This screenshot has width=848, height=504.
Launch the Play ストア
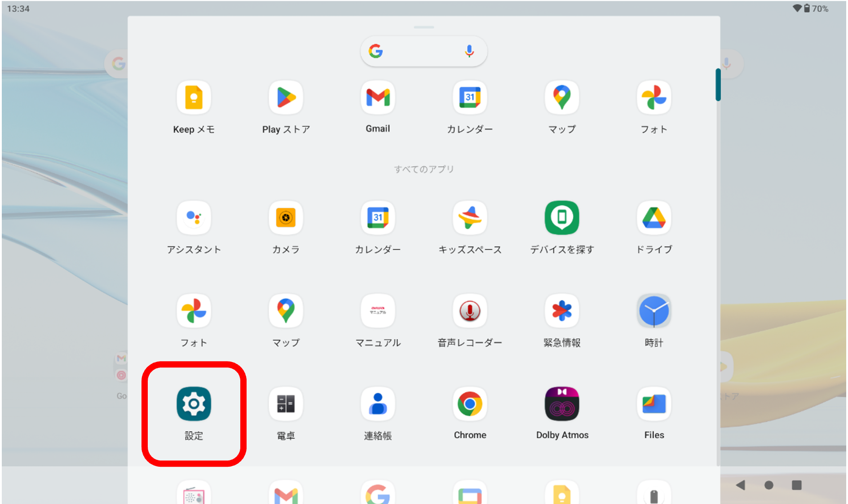coord(286,97)
